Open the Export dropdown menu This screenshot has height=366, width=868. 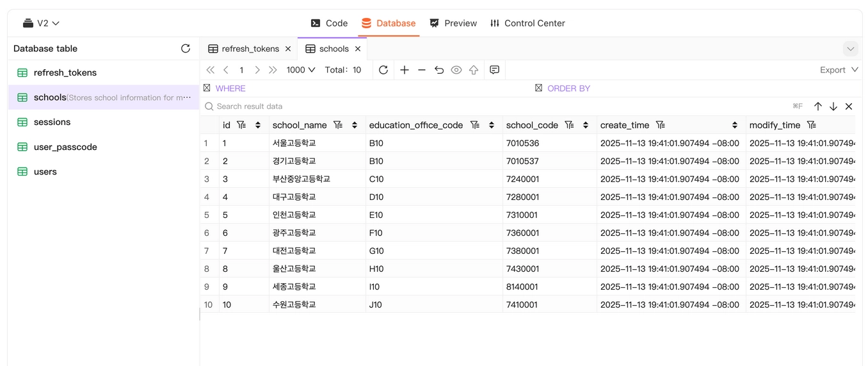839,70
